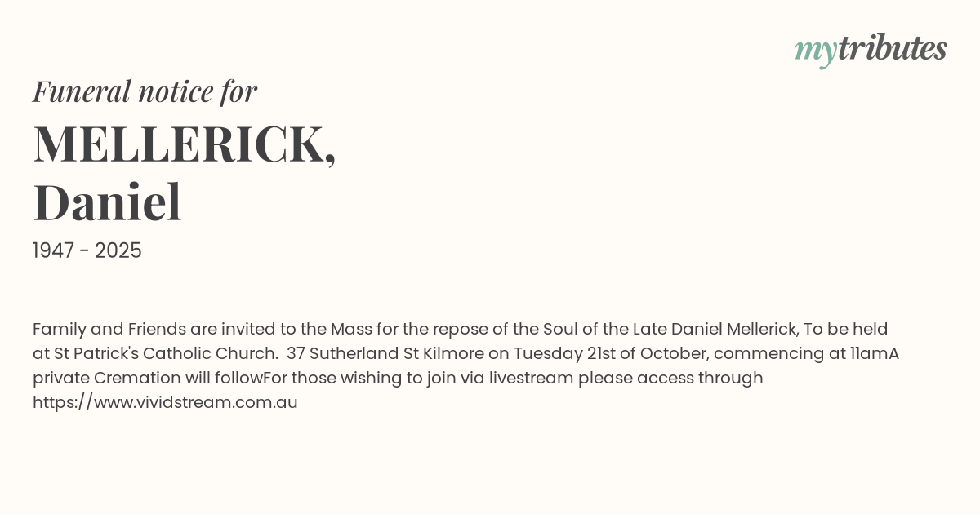Click "Daniel Mellerick" in the body text
Image resolution: width=980 pixels, height=514 pixels.
point(734,329)
